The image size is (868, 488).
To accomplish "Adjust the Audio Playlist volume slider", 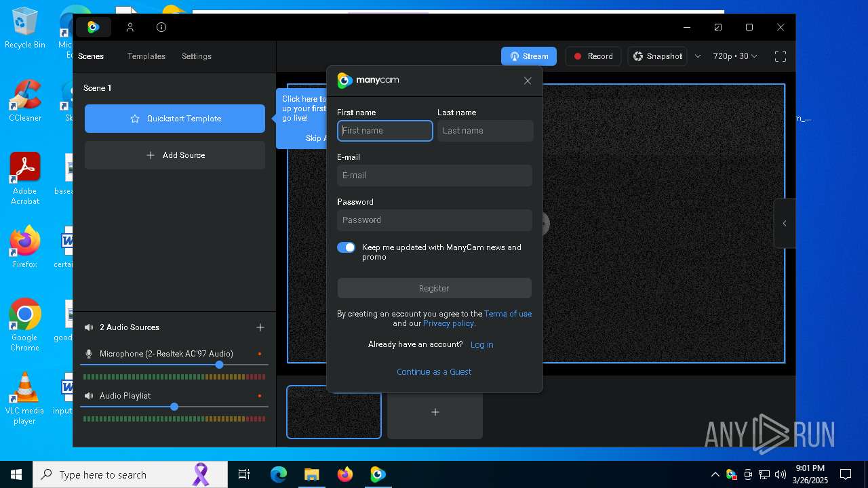I will pyautogui.click(x=174, y=407).
